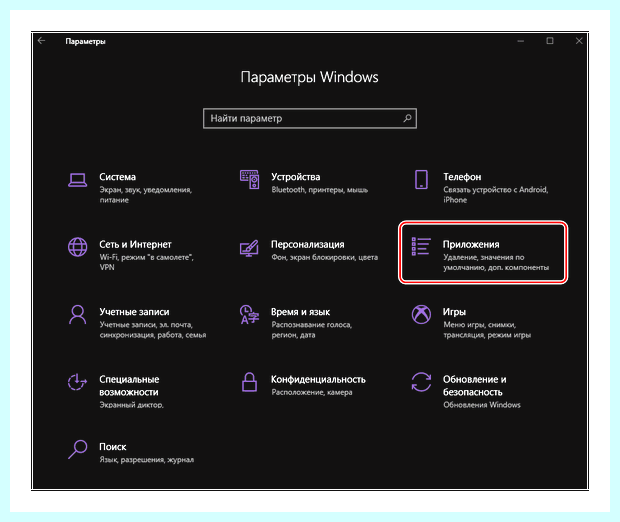
Task: Click 'Связать устройство с Android, iPhone' text
Action: (x=495, y=195)
